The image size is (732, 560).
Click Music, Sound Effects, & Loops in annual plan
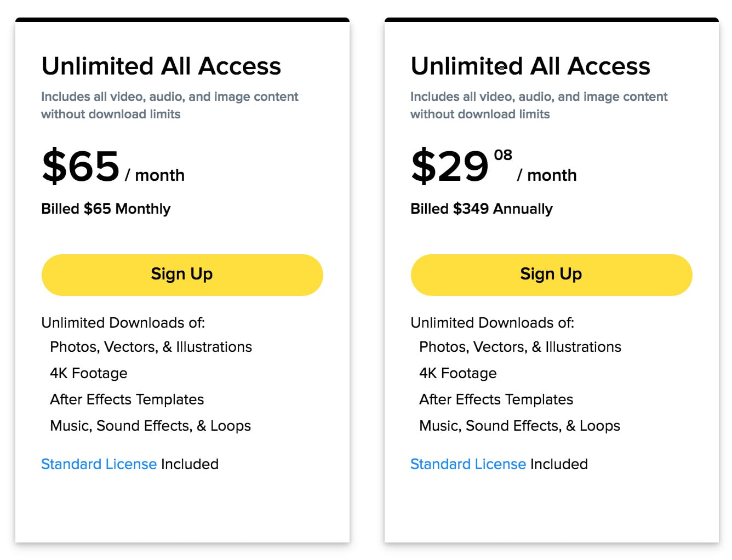(x=520, y=426)
